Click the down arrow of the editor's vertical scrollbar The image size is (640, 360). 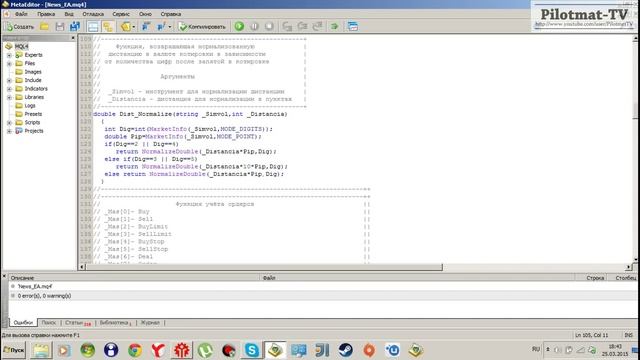pyautogui.click(x=636, y=260)
